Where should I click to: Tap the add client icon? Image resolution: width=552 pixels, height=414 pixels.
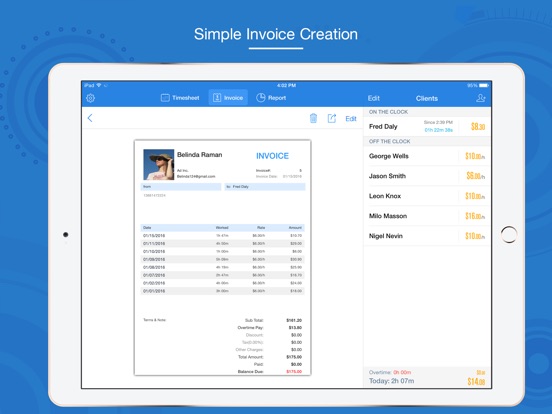(x=481, y=98)
